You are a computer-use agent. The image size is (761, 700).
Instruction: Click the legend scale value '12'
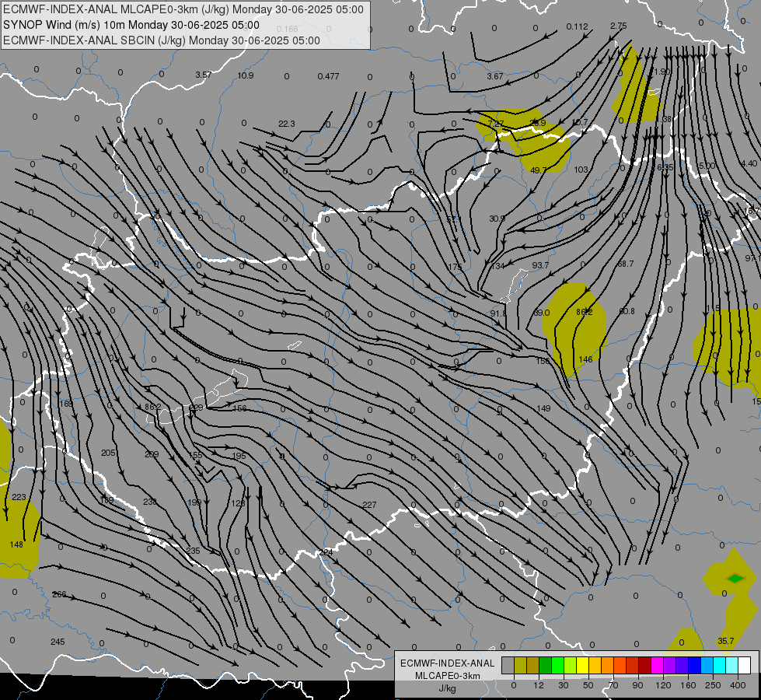(539, 685)
